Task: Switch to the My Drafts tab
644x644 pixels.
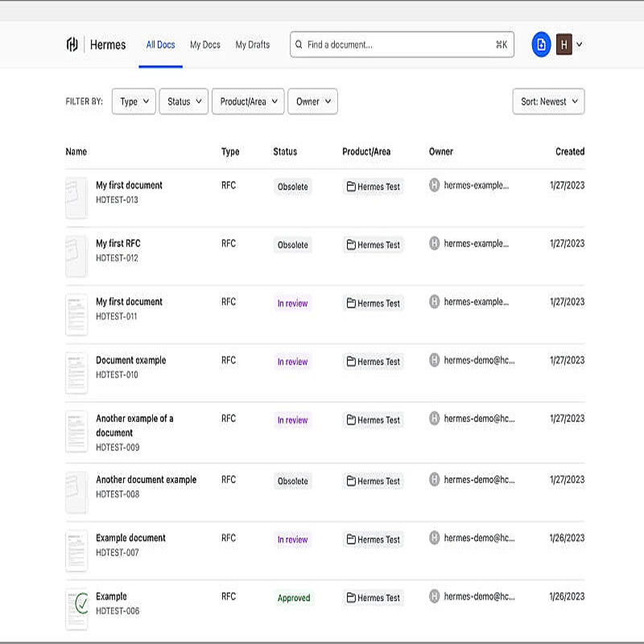Action: tap(252, 45)
